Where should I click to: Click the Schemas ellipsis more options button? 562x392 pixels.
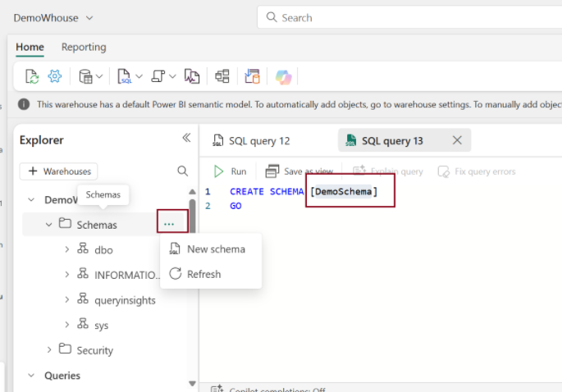click(169, 224)
